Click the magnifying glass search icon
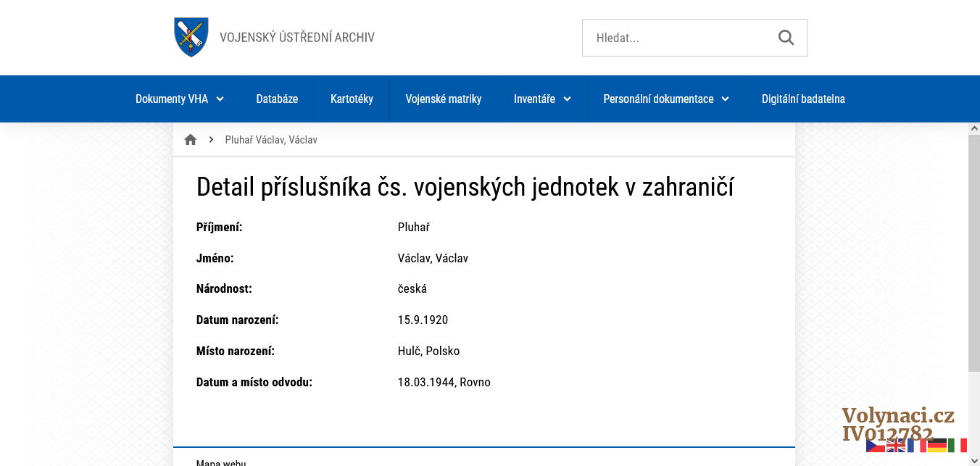 786,38
